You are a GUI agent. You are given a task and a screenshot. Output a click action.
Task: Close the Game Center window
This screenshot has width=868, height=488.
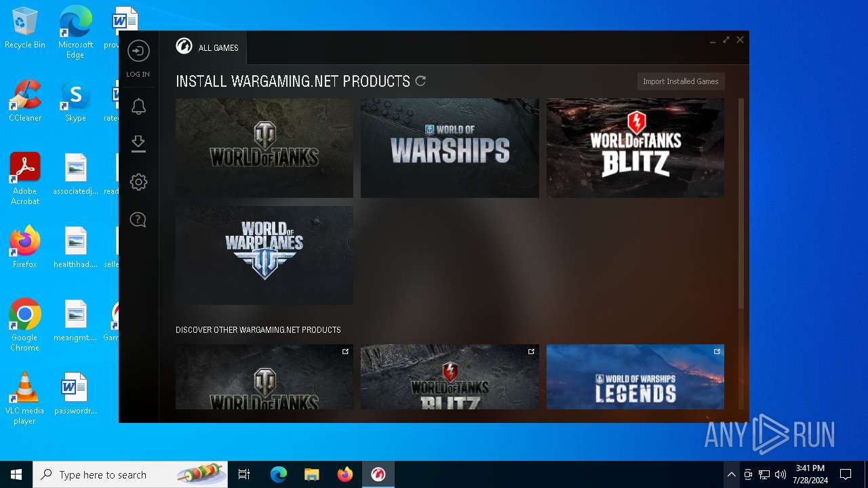click(x=741, y=40)
